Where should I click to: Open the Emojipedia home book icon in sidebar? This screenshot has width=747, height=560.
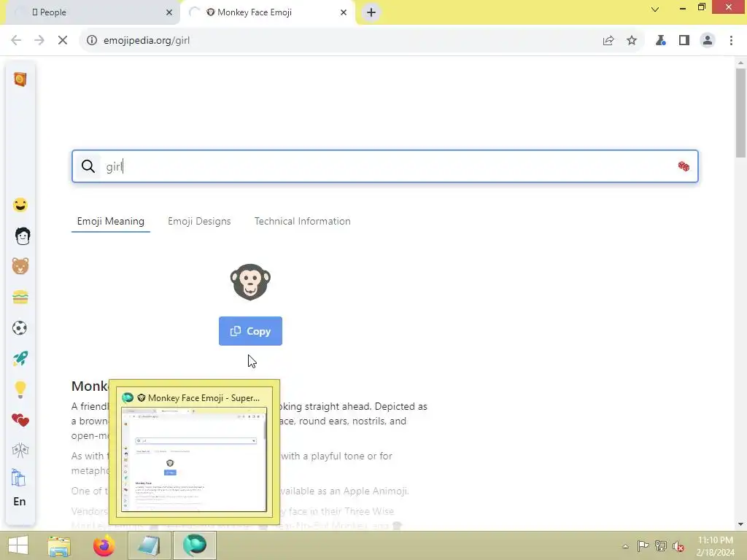pyautogui.click(x=20, y=79)
